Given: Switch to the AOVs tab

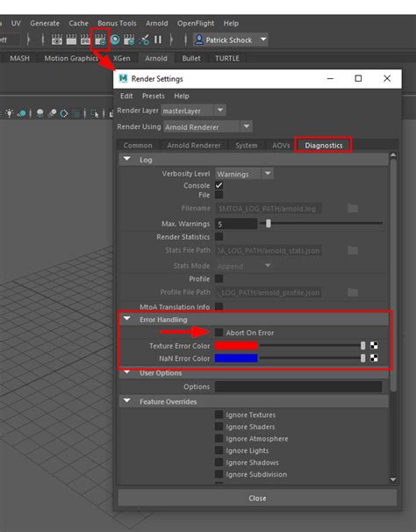Looking at the screenshot, I should tap(281, 145).
